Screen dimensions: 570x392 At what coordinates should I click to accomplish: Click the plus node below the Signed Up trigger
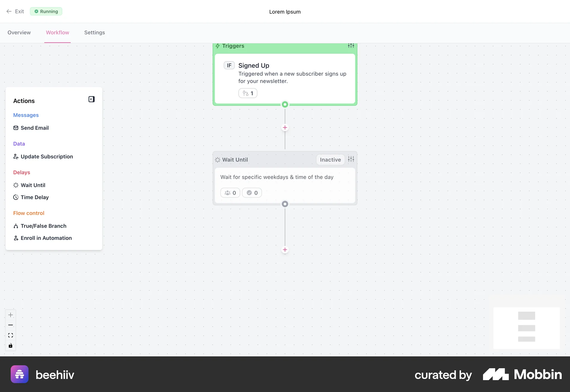[285, 127]
